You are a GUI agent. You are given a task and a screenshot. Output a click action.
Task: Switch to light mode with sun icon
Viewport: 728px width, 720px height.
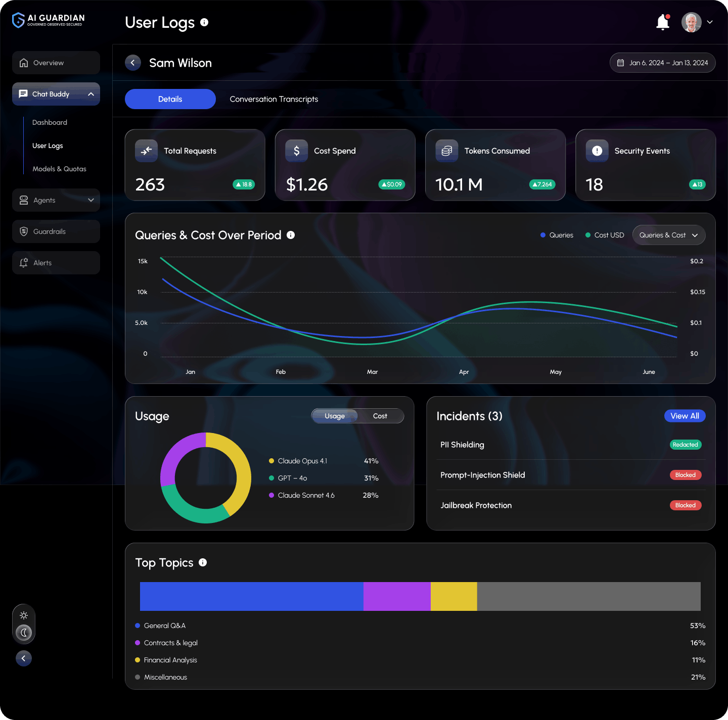[x=24, y=615]
